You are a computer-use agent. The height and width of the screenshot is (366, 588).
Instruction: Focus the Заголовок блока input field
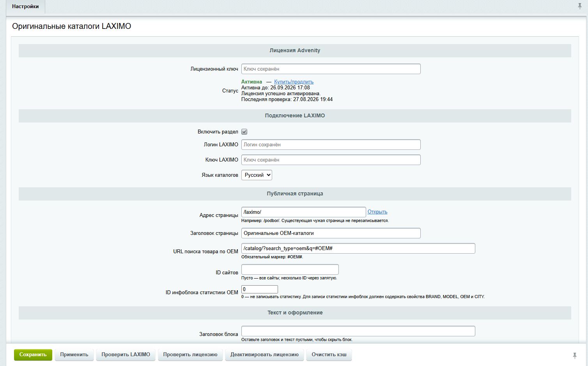358,331
